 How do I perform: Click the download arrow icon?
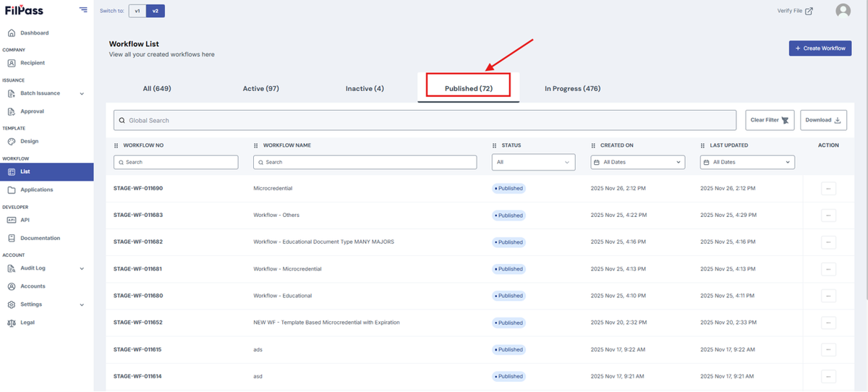838,120
